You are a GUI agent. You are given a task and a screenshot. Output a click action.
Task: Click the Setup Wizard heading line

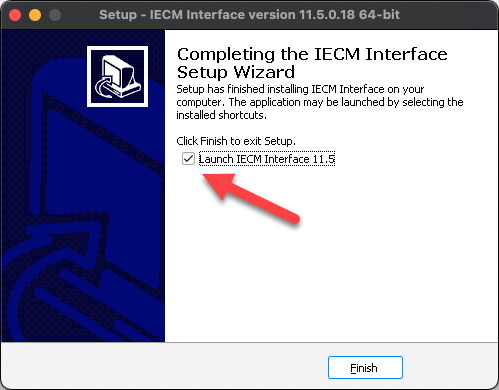pos(236,72)
